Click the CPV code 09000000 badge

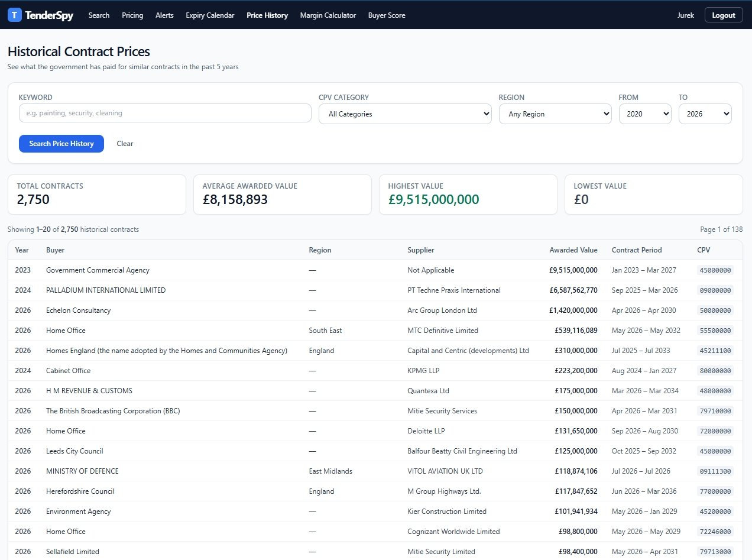pos(715,290)
